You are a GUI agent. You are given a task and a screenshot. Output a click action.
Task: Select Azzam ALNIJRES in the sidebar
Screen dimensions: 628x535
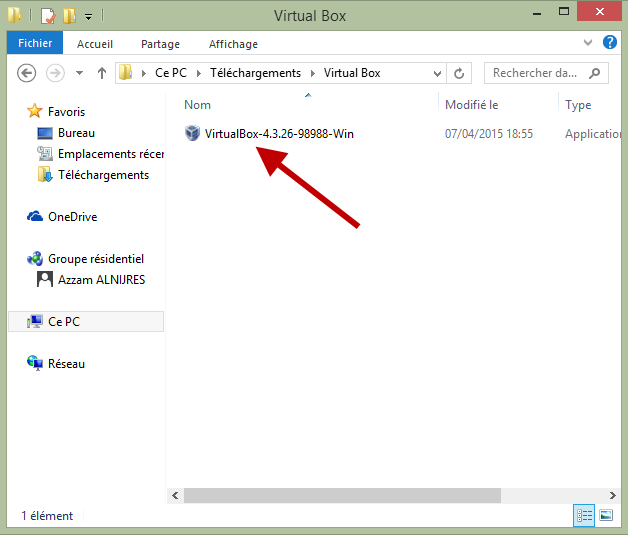tap(101, 280)
